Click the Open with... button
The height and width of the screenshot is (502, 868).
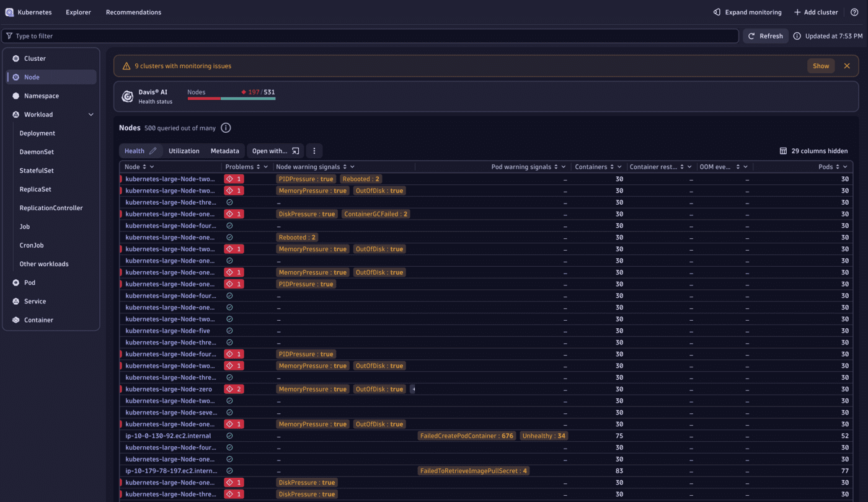[x=275, y=151]
